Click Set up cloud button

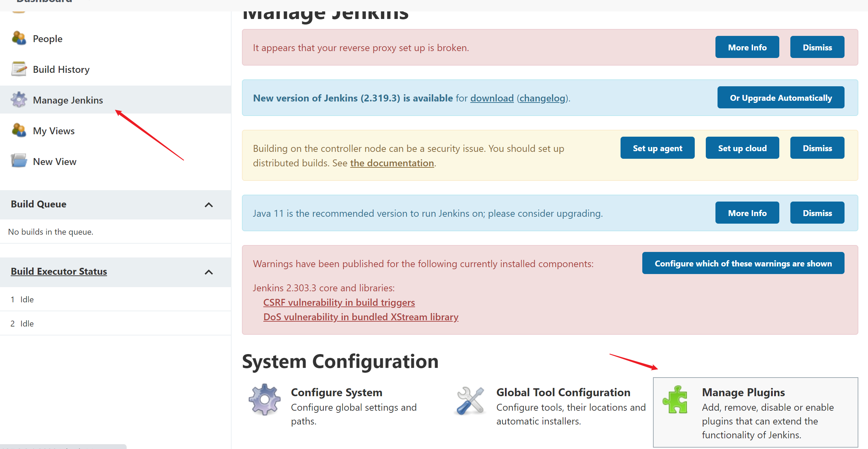(x=742, y=148)
